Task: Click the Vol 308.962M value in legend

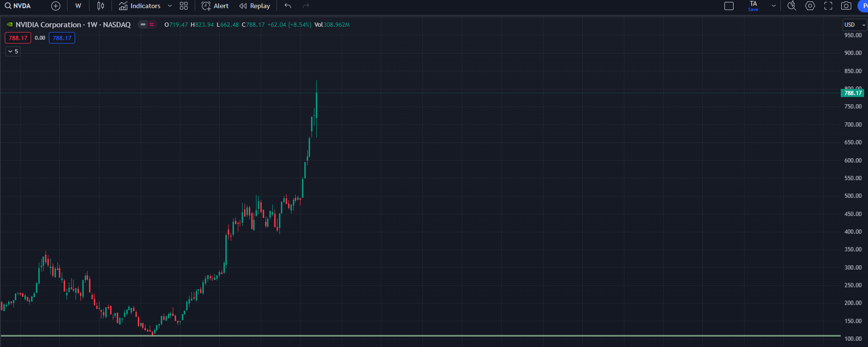Action: pyautogui.click(x=332, y=24)
